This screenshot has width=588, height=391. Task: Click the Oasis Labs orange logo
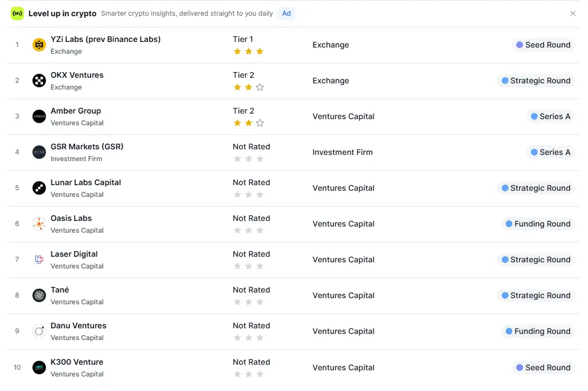pyautogui.click(x=39, y=224)
